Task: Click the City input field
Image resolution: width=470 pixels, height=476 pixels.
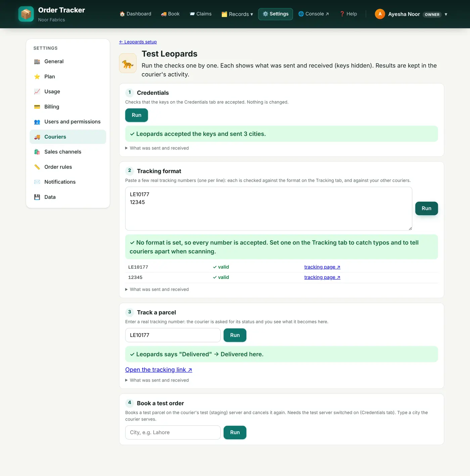Action: tap(173, 433)
